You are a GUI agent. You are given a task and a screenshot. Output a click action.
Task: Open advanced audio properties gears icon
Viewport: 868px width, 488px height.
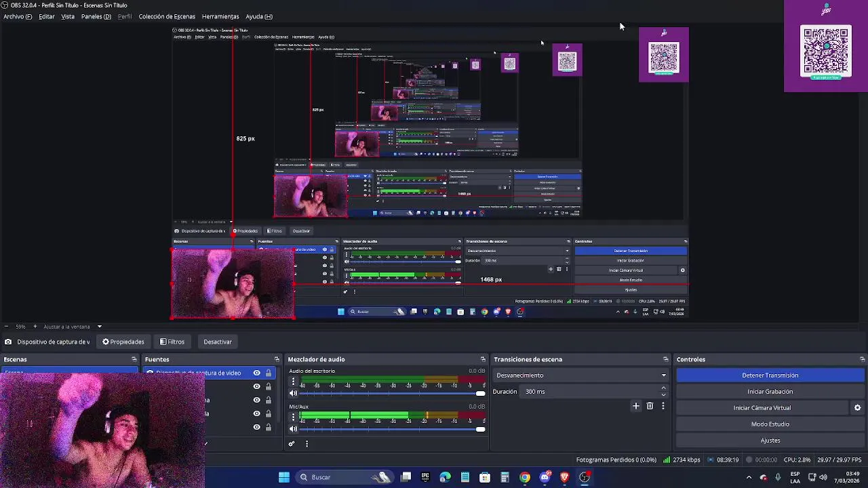pyautogui.click(x=292, y=444)
